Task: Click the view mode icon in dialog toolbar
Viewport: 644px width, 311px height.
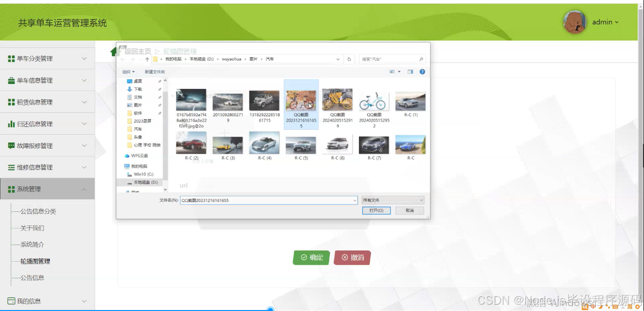Action: tap(392, 72)
